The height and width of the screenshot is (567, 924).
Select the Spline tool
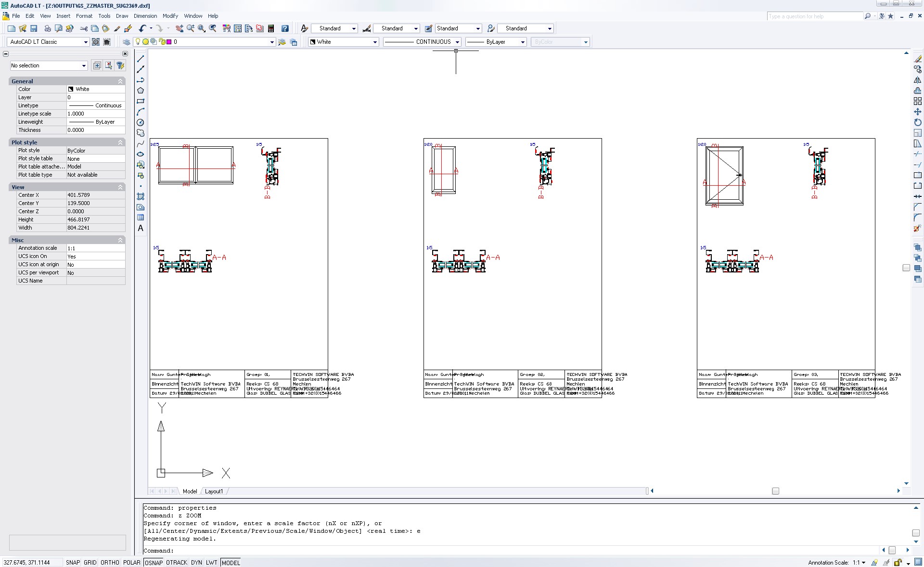pos(141,143)
